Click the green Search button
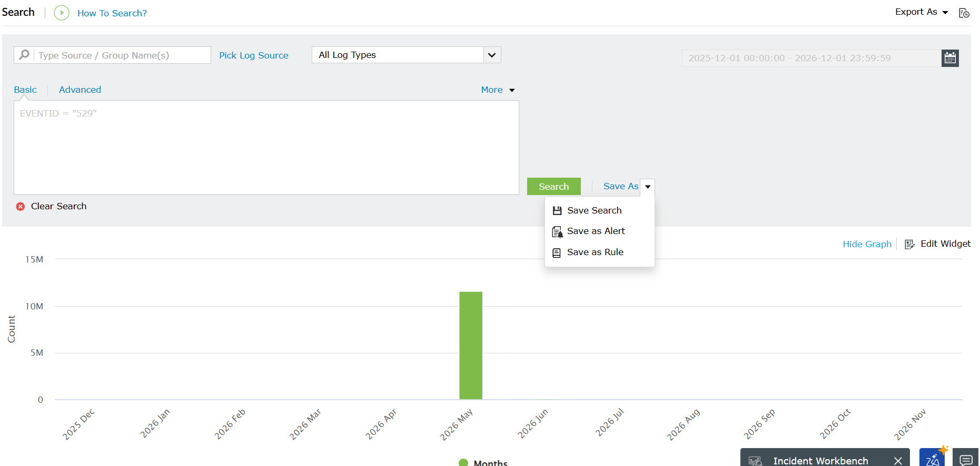 tap(553, 187)
